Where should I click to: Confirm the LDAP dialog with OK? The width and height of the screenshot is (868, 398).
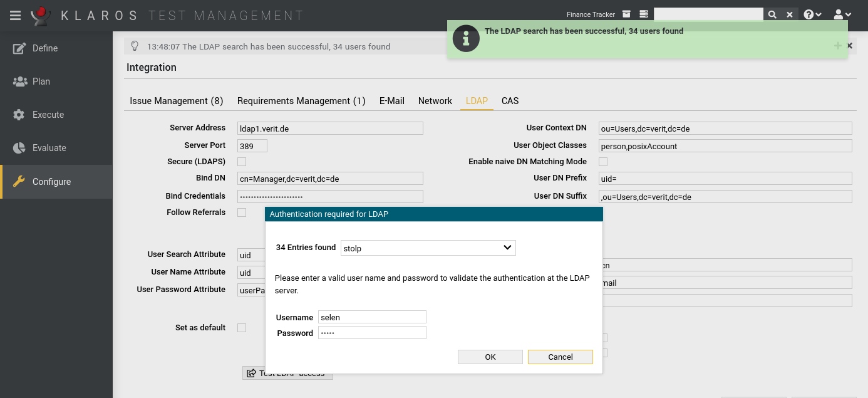point(490,357)
